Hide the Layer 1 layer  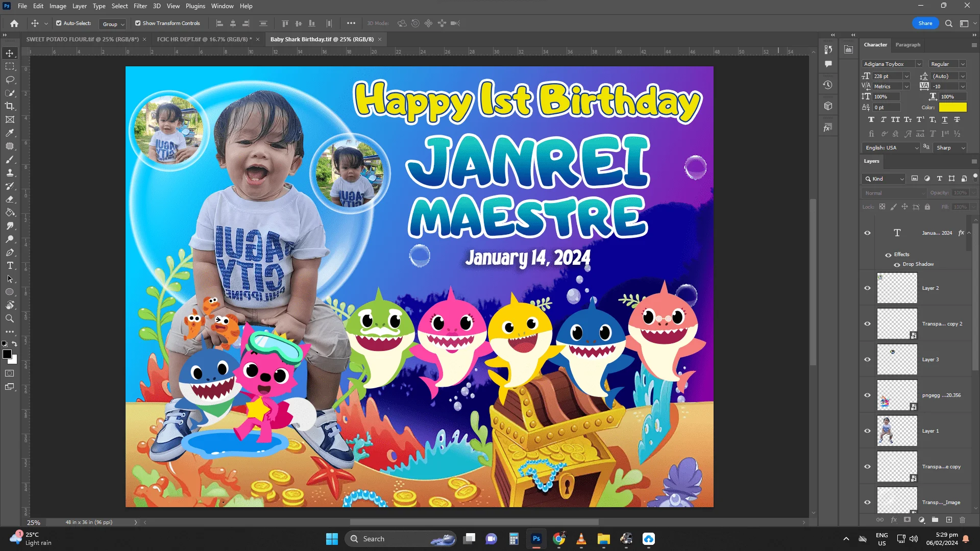tap(867, 431)
